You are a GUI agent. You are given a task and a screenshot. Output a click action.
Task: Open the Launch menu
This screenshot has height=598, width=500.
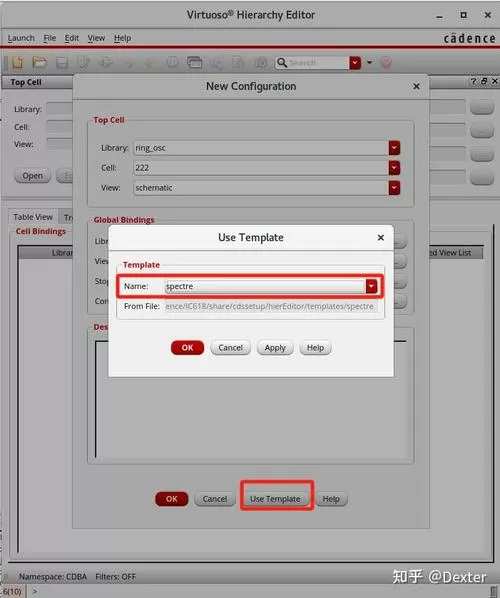[21, 38]
